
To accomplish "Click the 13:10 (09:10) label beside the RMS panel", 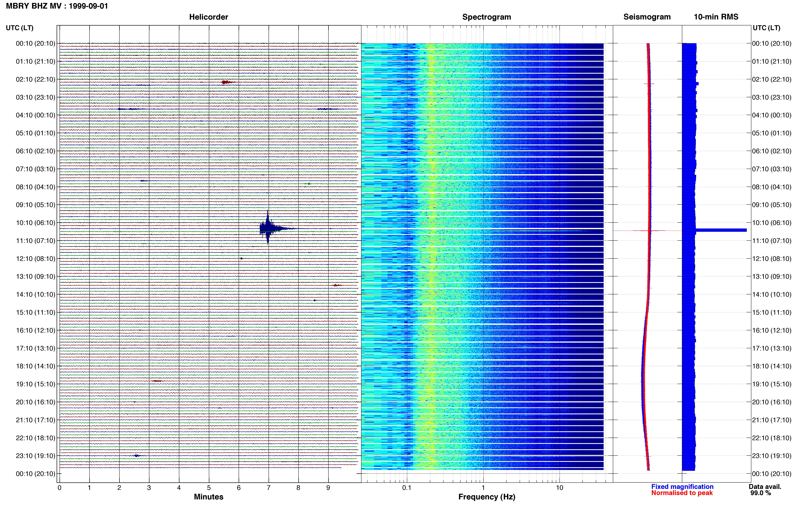I will tap(772, 277).
